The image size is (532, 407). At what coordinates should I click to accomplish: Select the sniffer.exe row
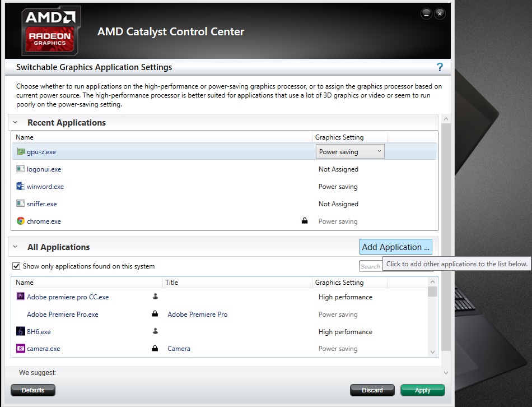click(x=225, y=203)
